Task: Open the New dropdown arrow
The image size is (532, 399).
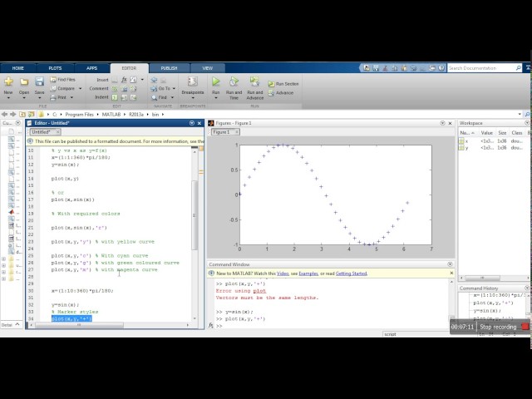Action: [8, 98]
